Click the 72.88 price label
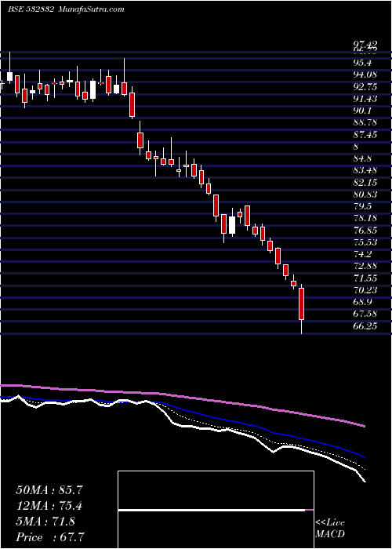Image resolution: width=392 pixels, height=549 pixels. [365, 266]
